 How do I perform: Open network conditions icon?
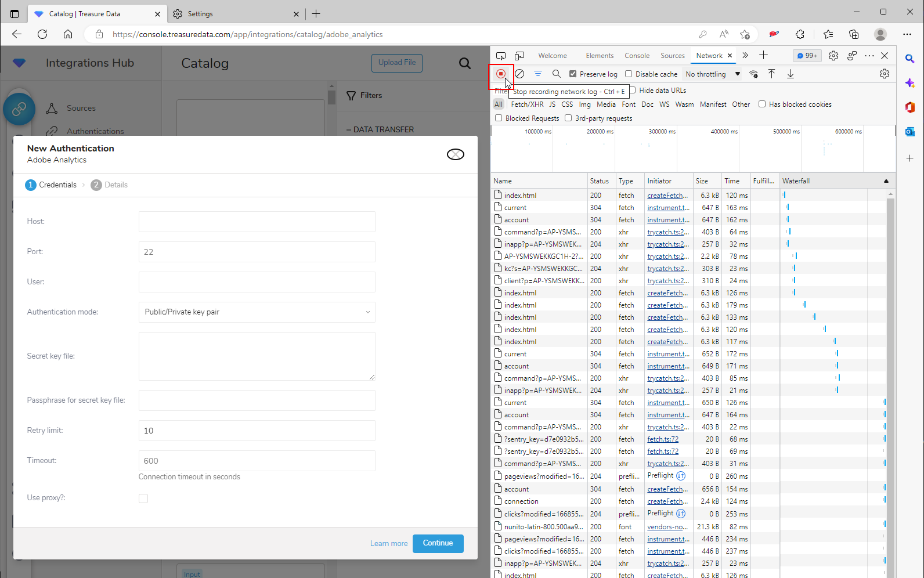click(753, 74)
